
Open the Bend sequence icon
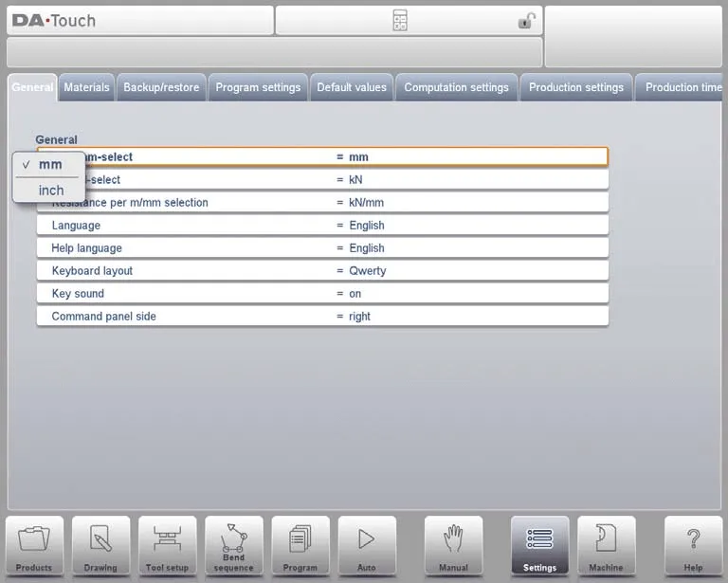(x=233, y=544)
